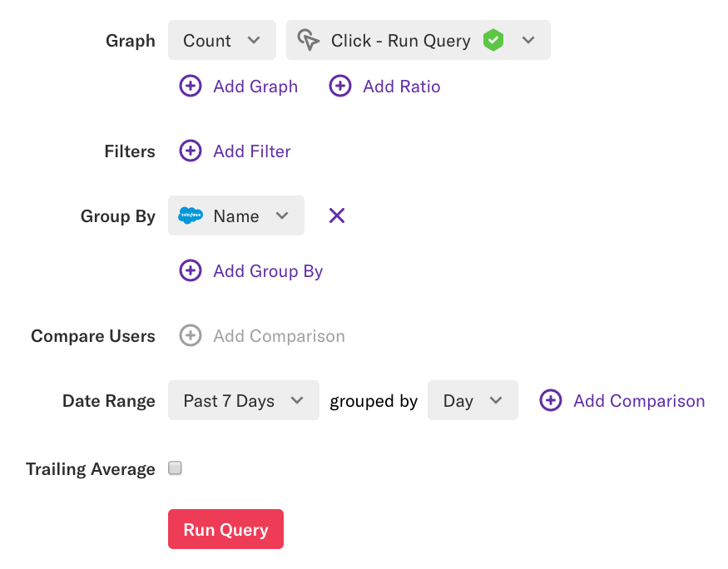Click the plus icon beside Add Filter
This screenshot has width=728, height=569.
point(191,151)
